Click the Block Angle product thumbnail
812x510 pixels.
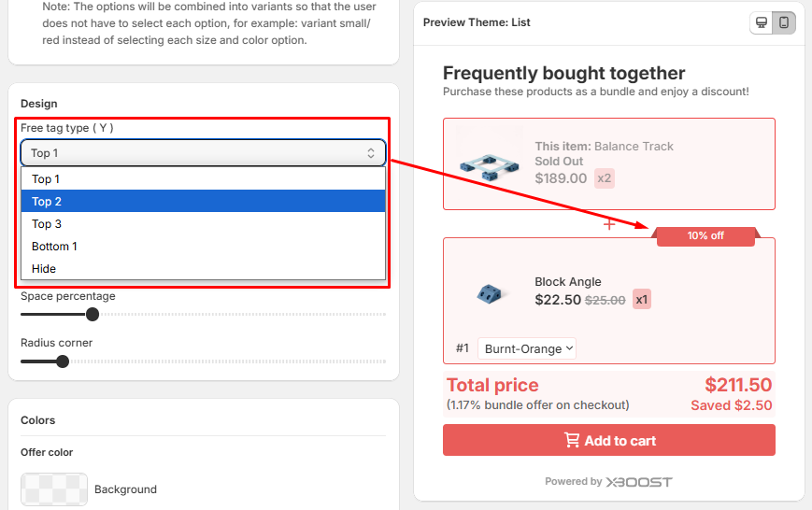pos(490,293)
